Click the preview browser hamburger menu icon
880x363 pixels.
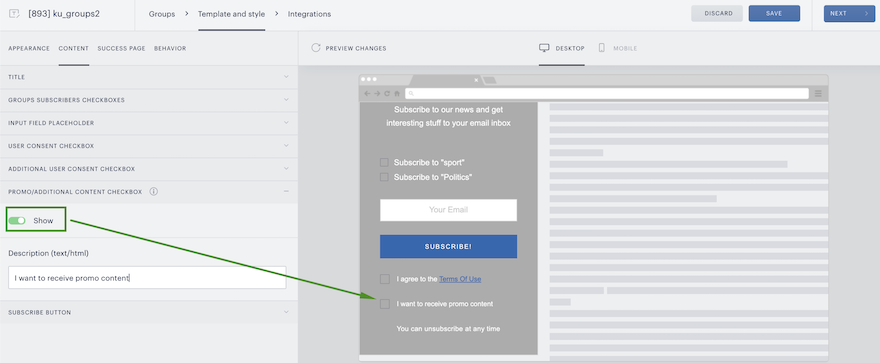[818, 93]
